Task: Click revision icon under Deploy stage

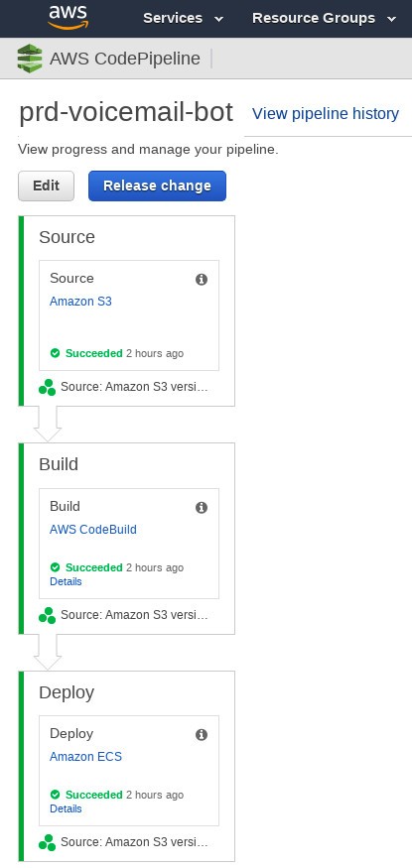Action: click(47, 842)
